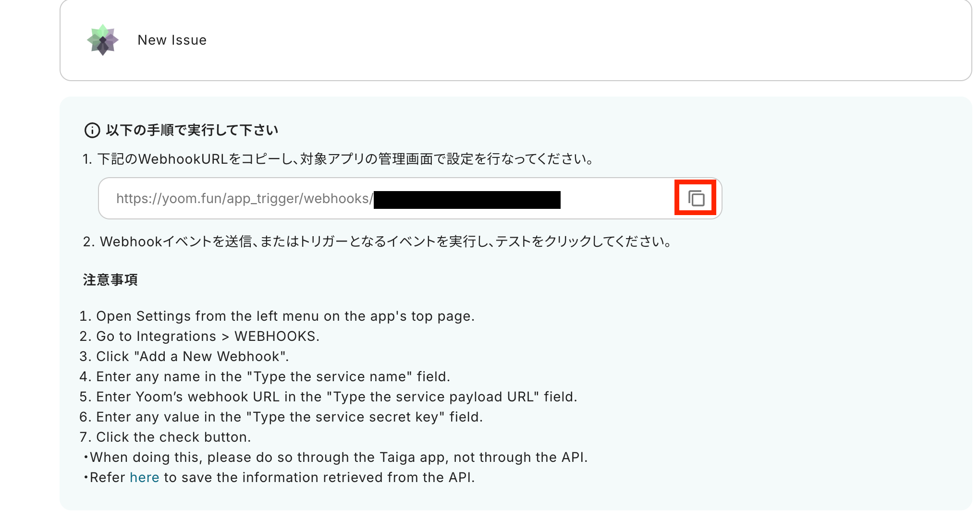980x531 pixels.
Task: Click the "Go to Integrations > WEBHOOKS" line
Action: [x=199, y=336]
